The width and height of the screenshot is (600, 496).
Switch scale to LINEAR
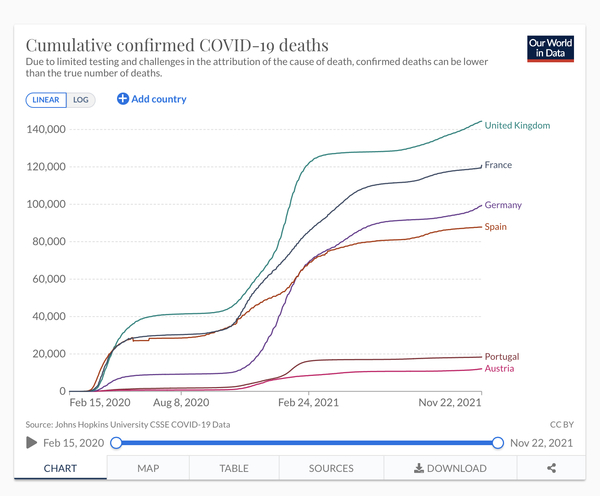(46, 100)
